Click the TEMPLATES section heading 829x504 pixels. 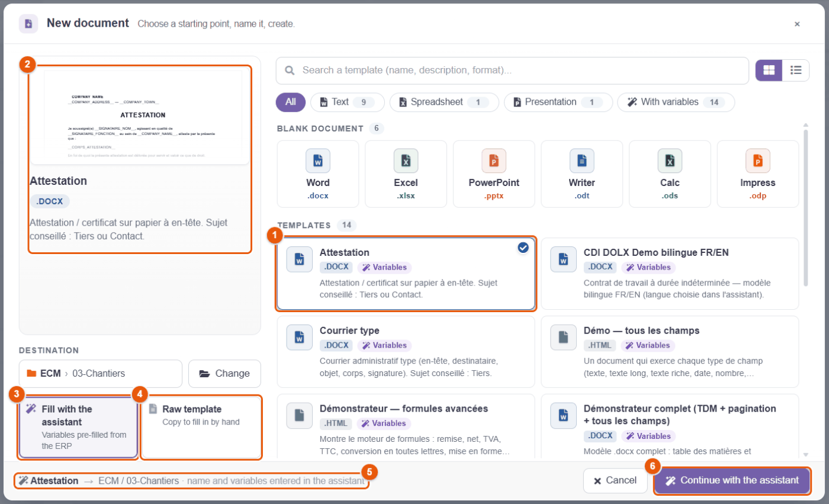point(304,226)
